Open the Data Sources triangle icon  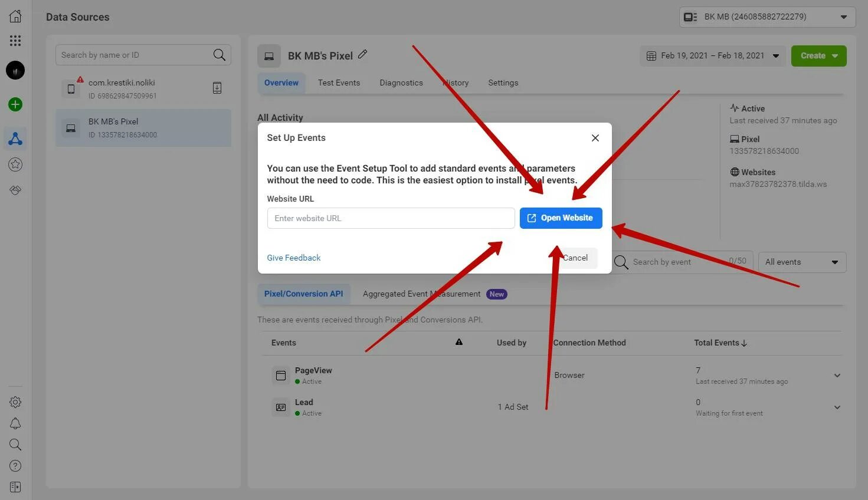click(15, 139)
